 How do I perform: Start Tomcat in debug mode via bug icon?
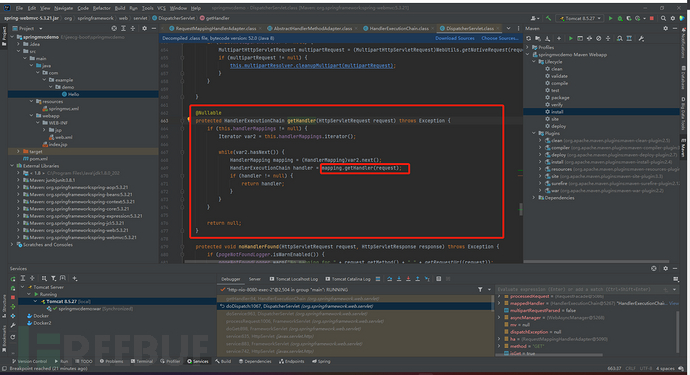(x=620, y=18)
